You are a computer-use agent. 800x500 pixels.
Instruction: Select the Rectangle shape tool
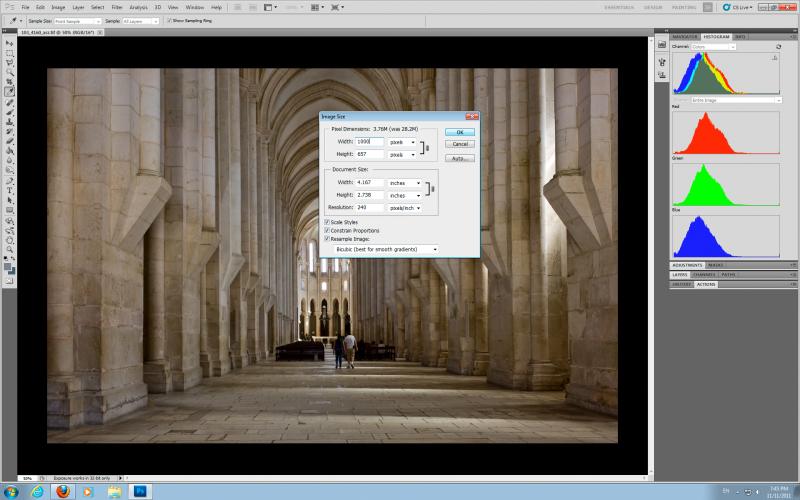pyautogui.click(x=9, y=210)
